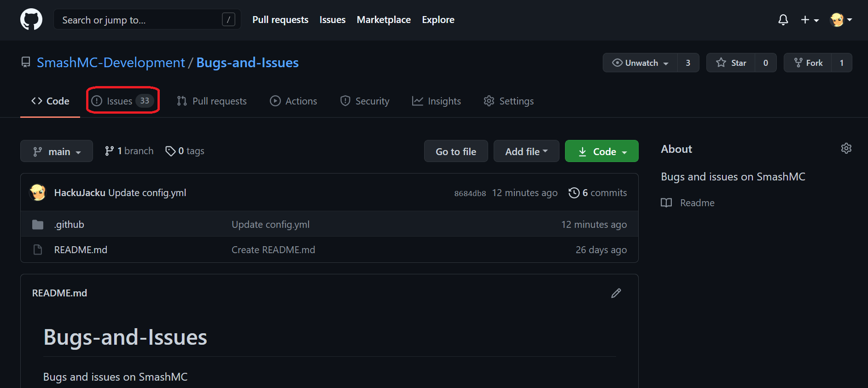The width and height of the screenshot is (868, 388).
Task: Edit README with the pencil icon
Action: click(x=616, y=293)
